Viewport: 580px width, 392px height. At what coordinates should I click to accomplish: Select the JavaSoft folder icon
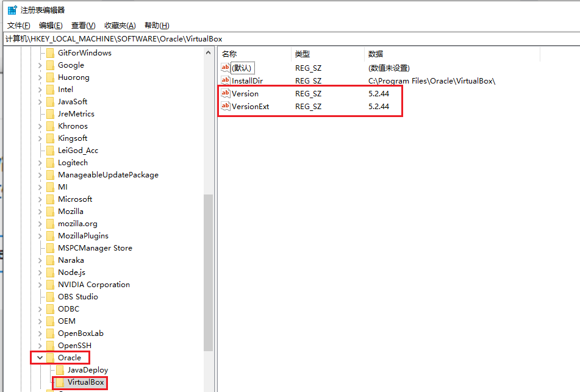tap(50, 102)
